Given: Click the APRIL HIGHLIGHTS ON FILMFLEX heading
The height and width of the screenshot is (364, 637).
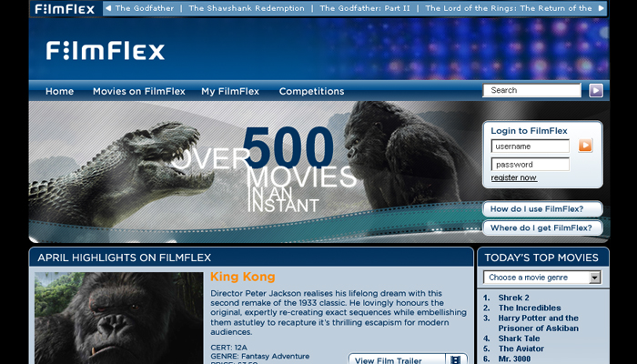Looking at the screenshot, I should pyautogui.click(x=125, y=258).
